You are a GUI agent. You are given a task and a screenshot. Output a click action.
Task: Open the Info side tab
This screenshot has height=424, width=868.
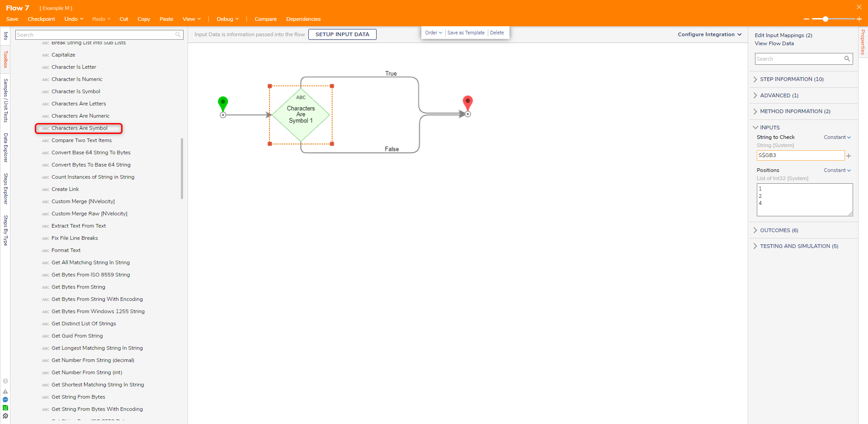5,36
